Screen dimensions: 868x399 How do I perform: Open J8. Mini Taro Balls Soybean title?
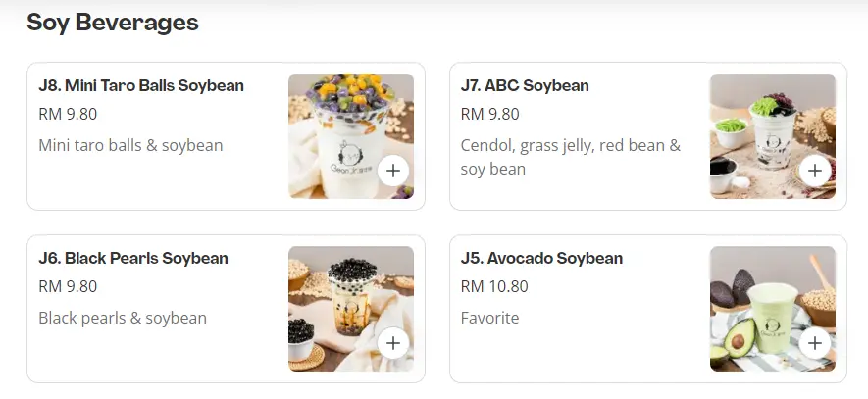coord(141,86)
